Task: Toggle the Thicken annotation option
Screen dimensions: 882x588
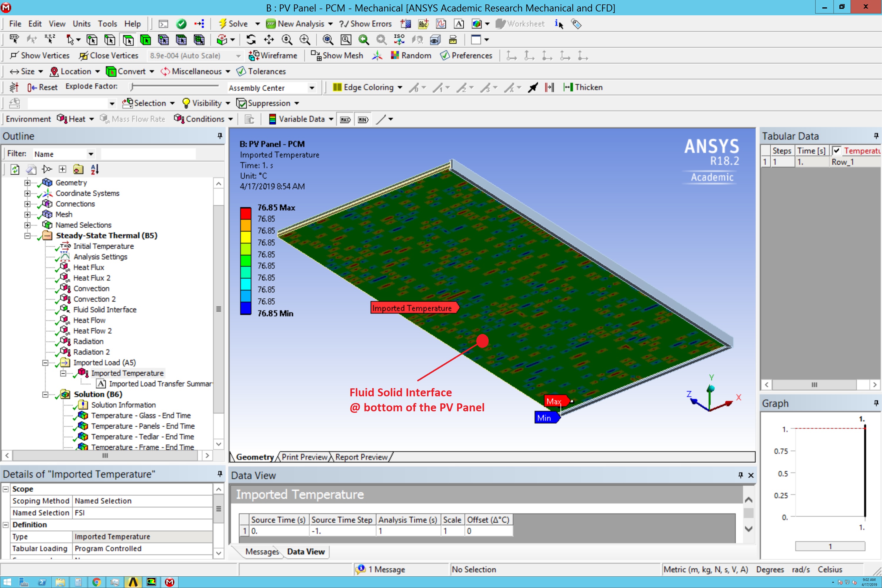Action: [x=583, y=87]
